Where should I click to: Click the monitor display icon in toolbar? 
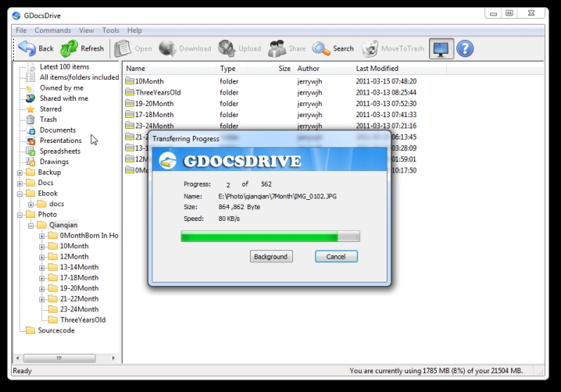pyautogui.click(x=441, y=48)
